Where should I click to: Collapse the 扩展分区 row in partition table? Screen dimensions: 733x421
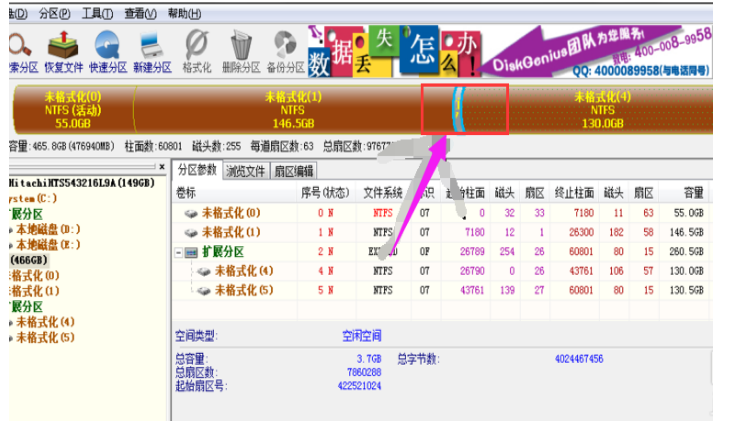coord(179,253)
